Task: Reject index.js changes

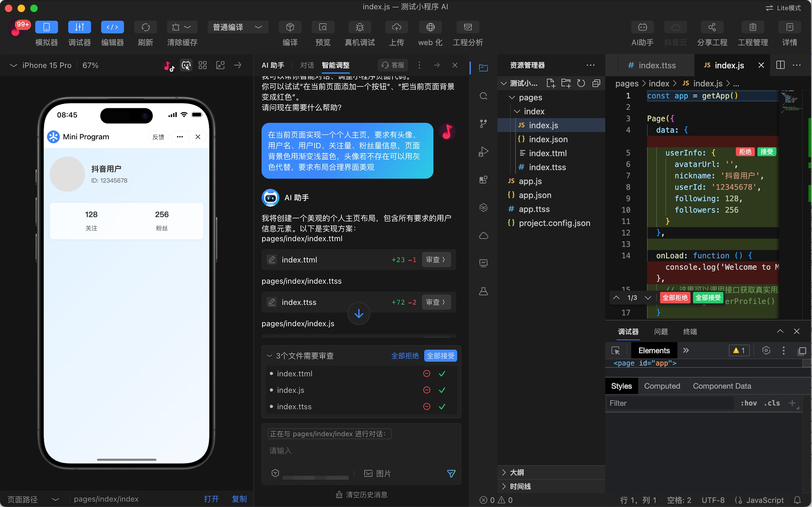Action: click(427, 390)
